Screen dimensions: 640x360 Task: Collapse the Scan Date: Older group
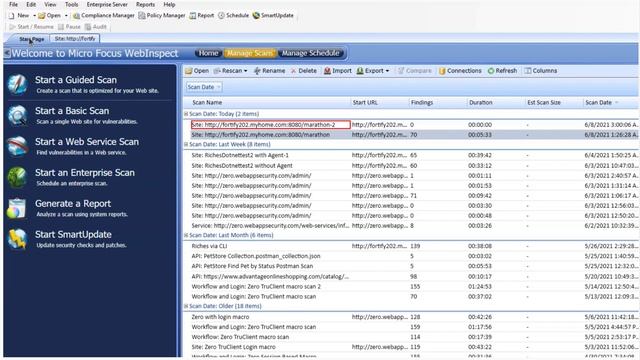pyautogui.click(x=186, y=306)
